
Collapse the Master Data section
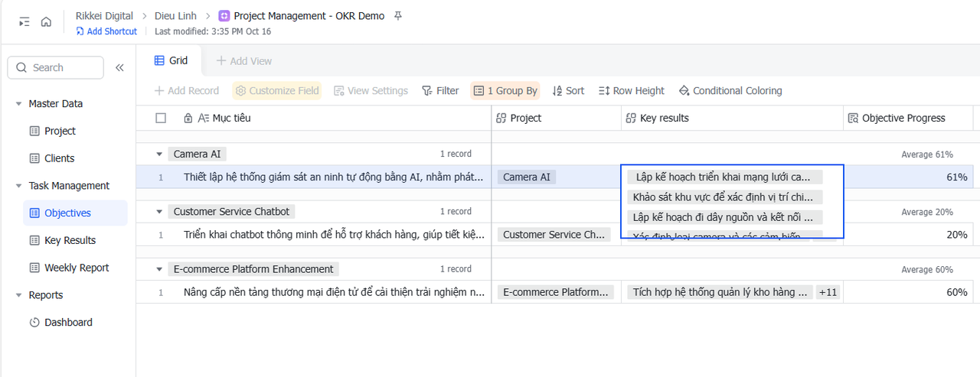coord(18,104)
